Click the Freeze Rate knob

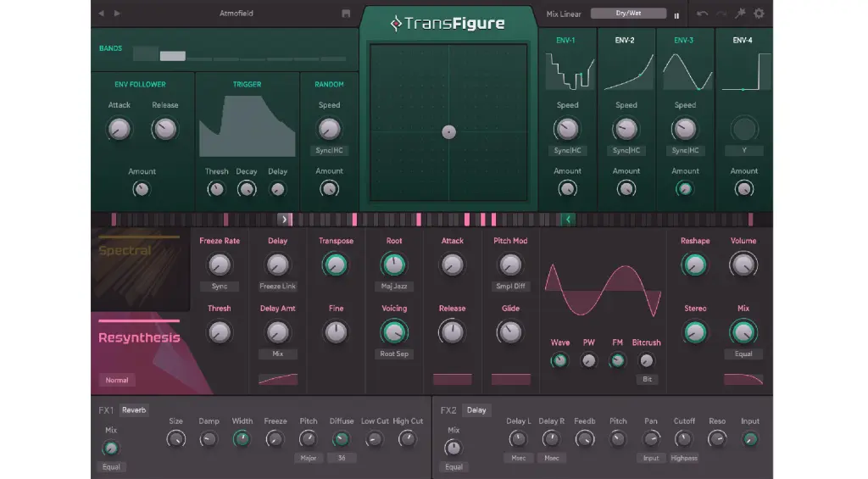coord(220,265)
